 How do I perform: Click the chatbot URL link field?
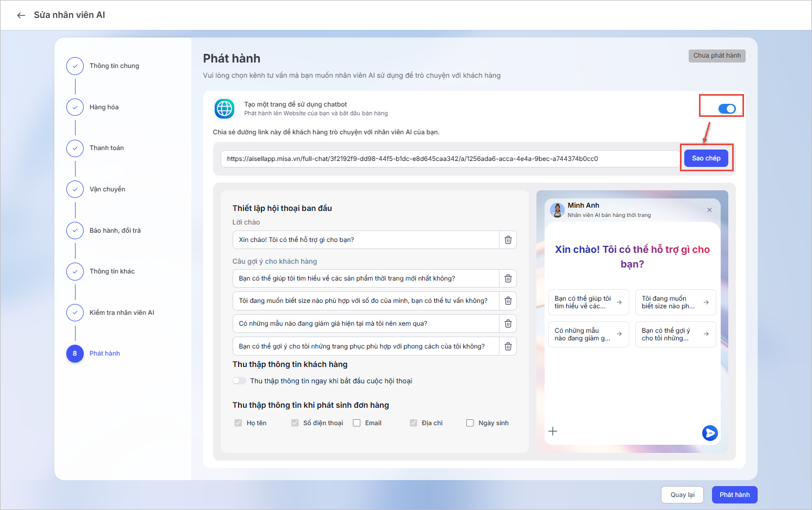449,159
